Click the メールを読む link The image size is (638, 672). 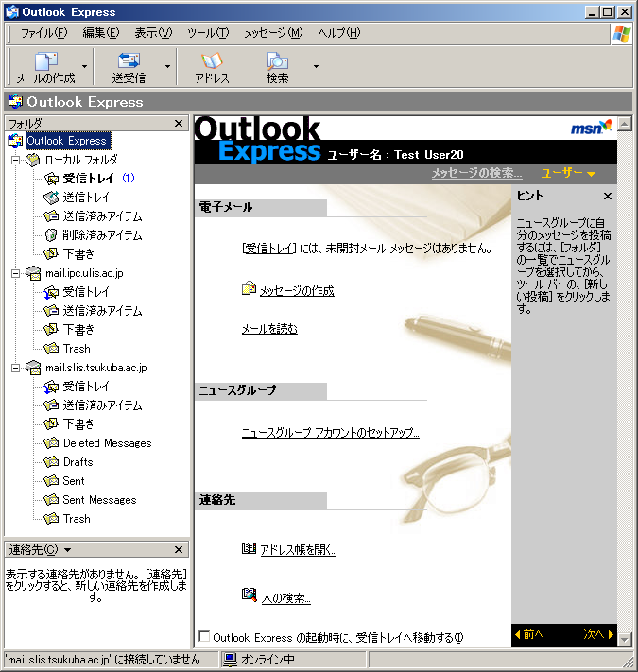coord(269,329)
